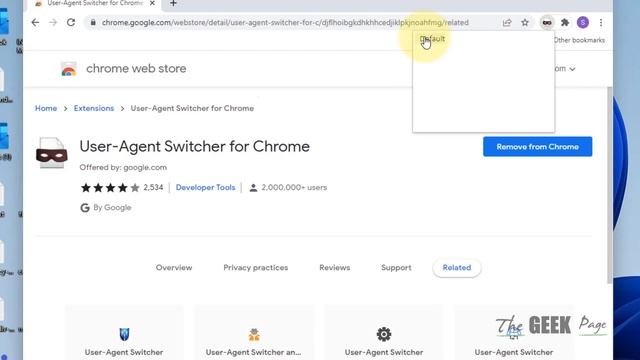Go back to the previous page

click(36, 22)
